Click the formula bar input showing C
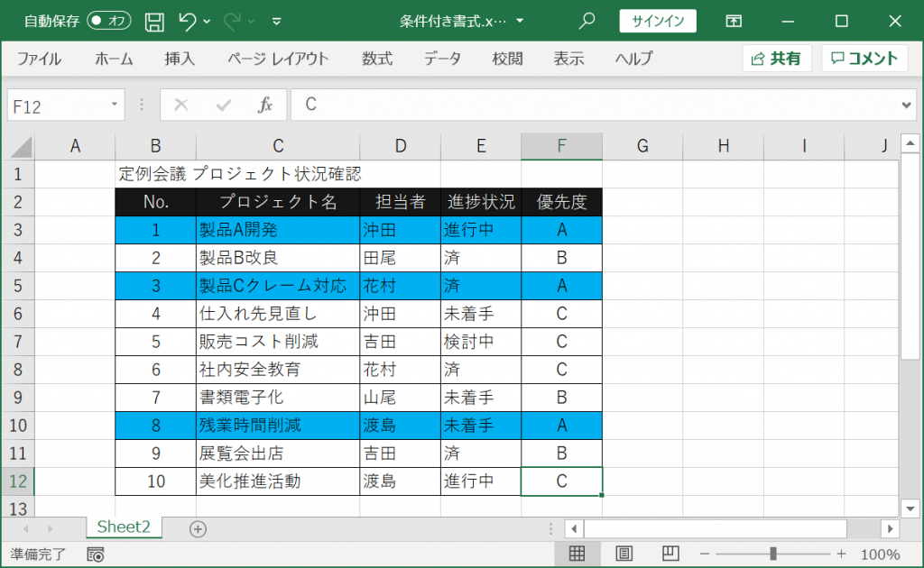 click(594, 105)
